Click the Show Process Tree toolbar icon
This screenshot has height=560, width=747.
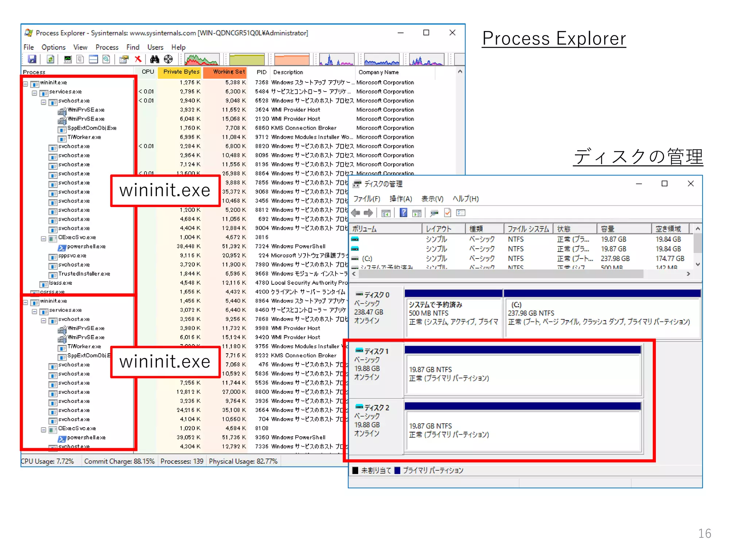80,59
